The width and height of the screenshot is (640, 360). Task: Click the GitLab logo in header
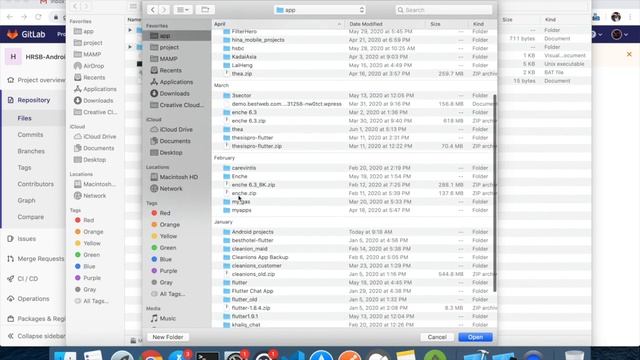(x=27, y=34)
